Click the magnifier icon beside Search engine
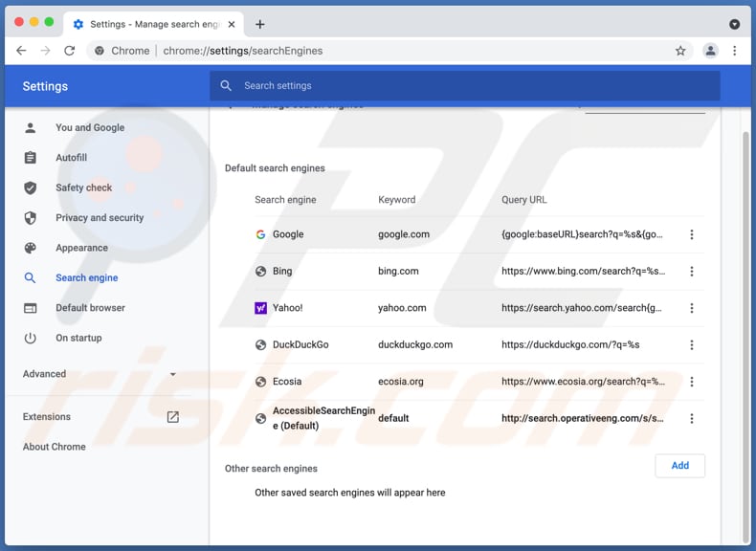The image size is (756, 551). coord(30,277)
